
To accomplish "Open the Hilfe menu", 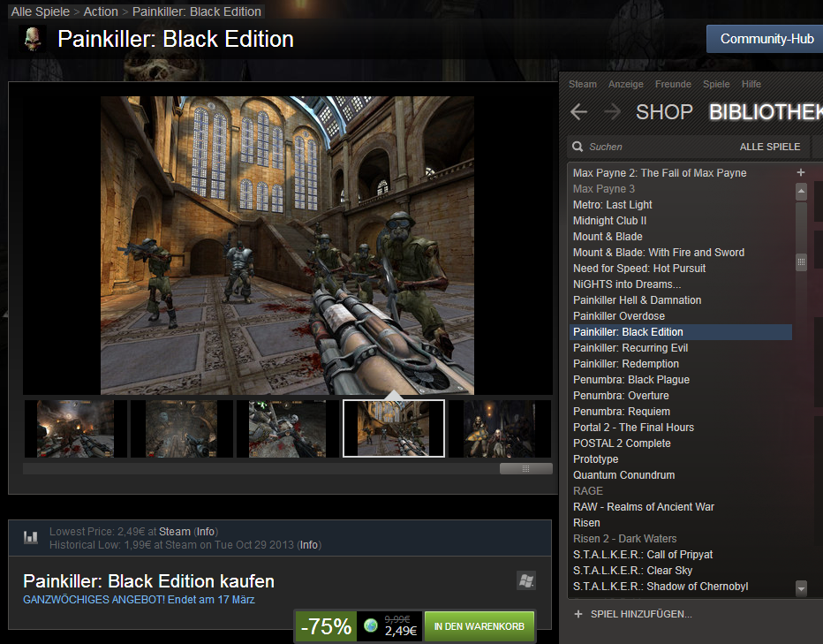I will coord(751,84).
